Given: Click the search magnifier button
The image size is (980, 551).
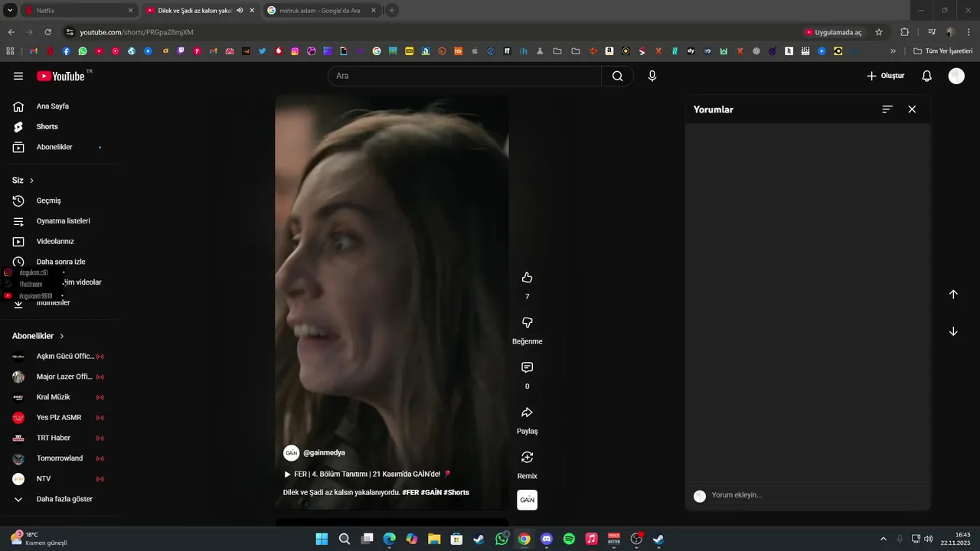Looking at the screenshot, I should coord(617,76).
